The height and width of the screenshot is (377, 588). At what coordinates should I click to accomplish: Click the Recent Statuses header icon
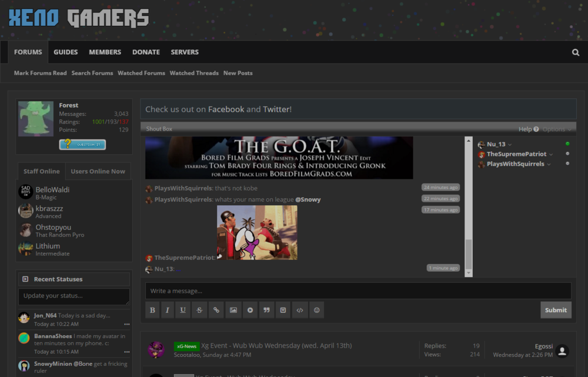pos(25,279)
